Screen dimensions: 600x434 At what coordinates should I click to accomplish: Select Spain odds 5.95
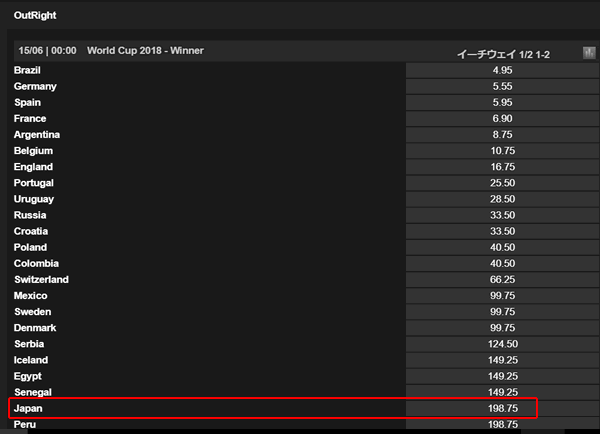coord(502,103)
